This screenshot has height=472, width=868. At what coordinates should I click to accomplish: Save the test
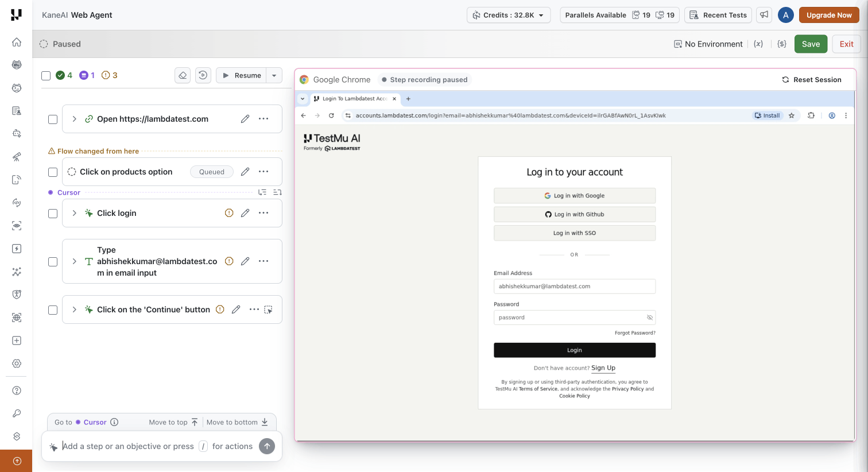point(811,44)
